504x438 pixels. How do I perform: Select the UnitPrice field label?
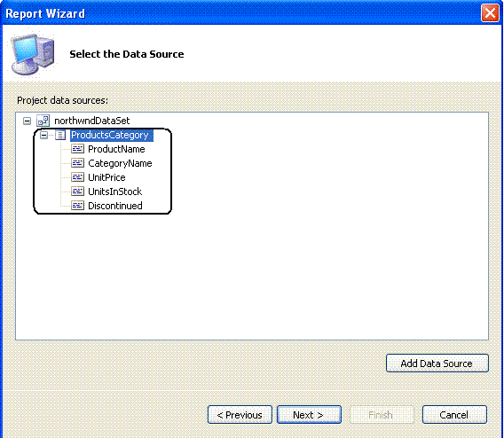(106, 177)
